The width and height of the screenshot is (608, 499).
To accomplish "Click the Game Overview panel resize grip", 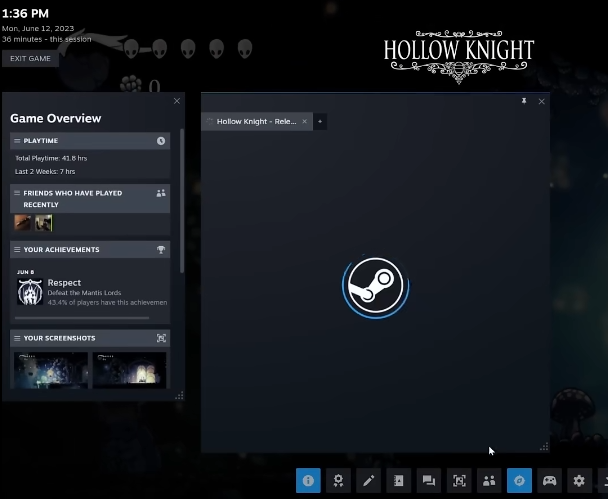I will click(x=179, y=396).
